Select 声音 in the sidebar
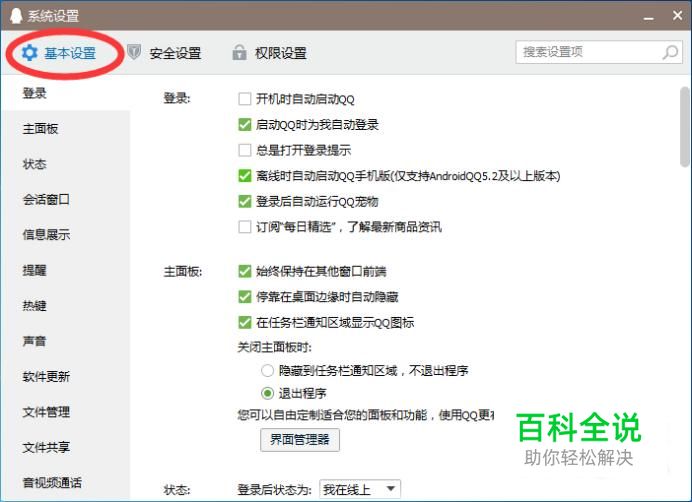This screenshot has height=502, width=692. point(65,341)
